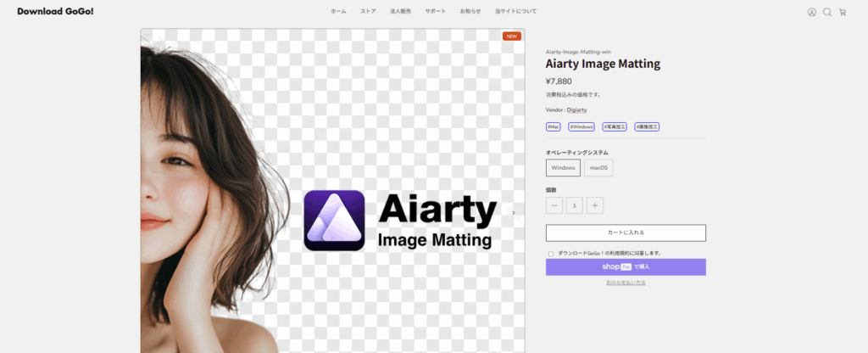Increase quantity with plus button

coord(595,205)
